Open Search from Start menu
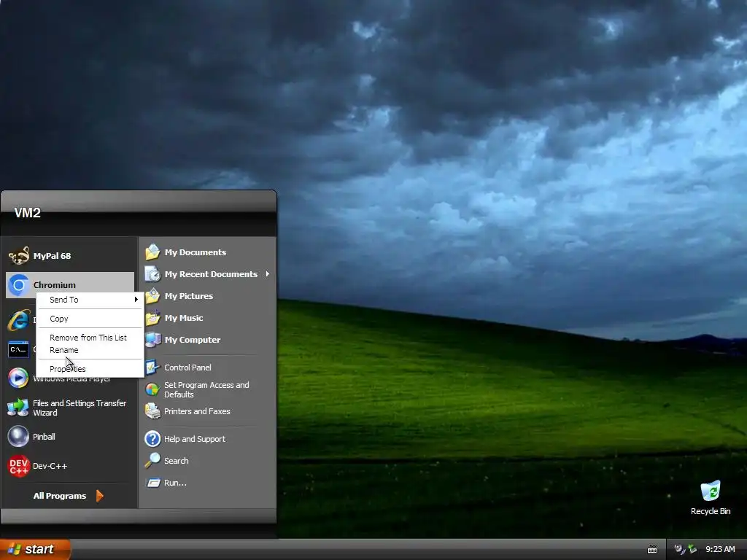Image resolution: width=747 pixels, height=560 pixels. (208, 461)
